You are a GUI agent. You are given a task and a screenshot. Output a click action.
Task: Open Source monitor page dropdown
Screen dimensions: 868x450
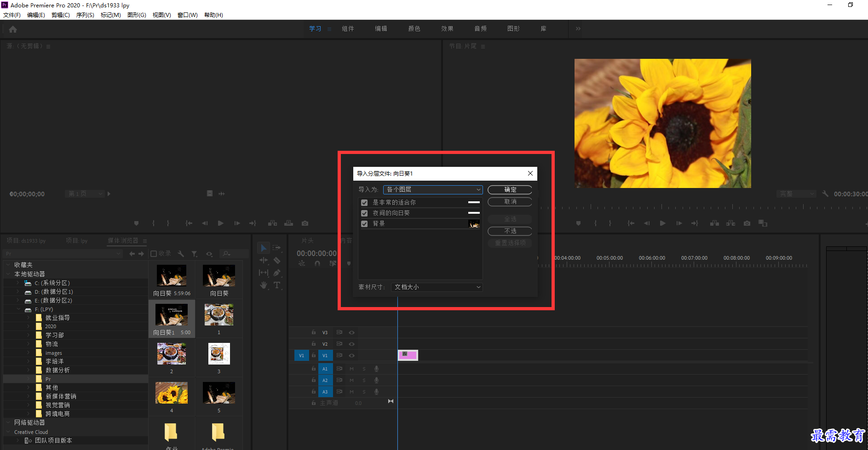(x=85, y=194)
